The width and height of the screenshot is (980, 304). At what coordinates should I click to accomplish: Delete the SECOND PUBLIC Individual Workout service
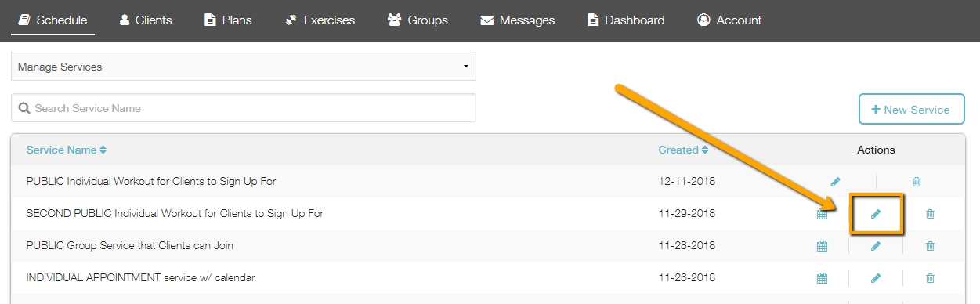(930, 214)
